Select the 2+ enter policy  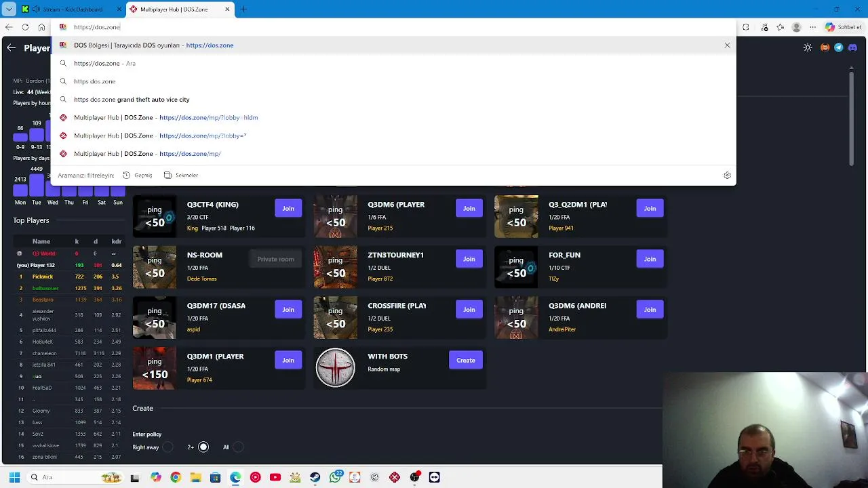[203, 447]
